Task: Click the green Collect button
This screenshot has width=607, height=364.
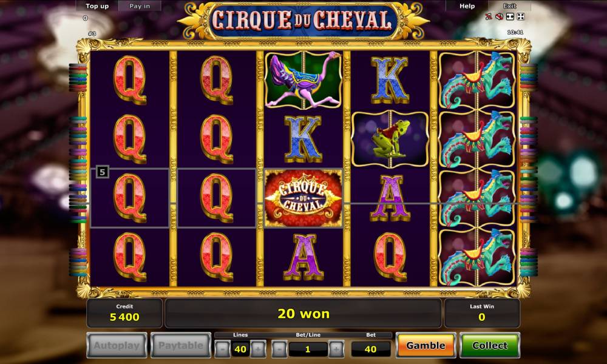Action: tap(490, 345)
